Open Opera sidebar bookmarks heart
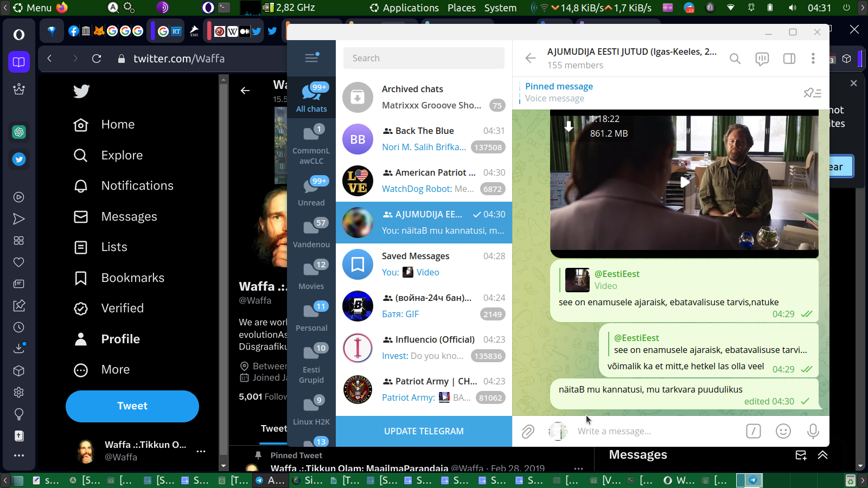 click(19, 262)
